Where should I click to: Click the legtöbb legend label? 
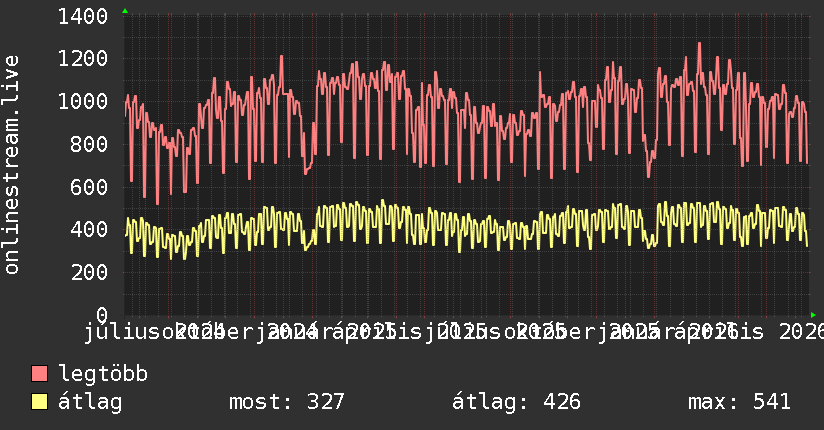[x=103, y=373]
